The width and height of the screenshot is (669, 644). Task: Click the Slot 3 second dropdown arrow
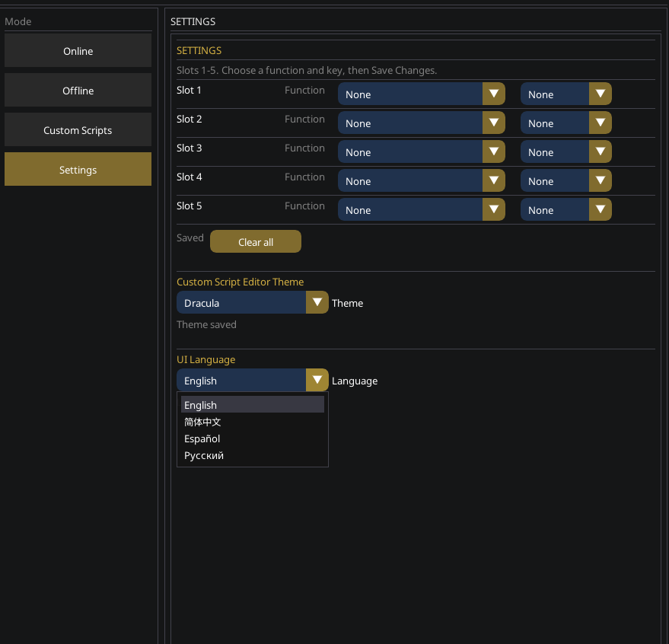click(x=600, y=151)
